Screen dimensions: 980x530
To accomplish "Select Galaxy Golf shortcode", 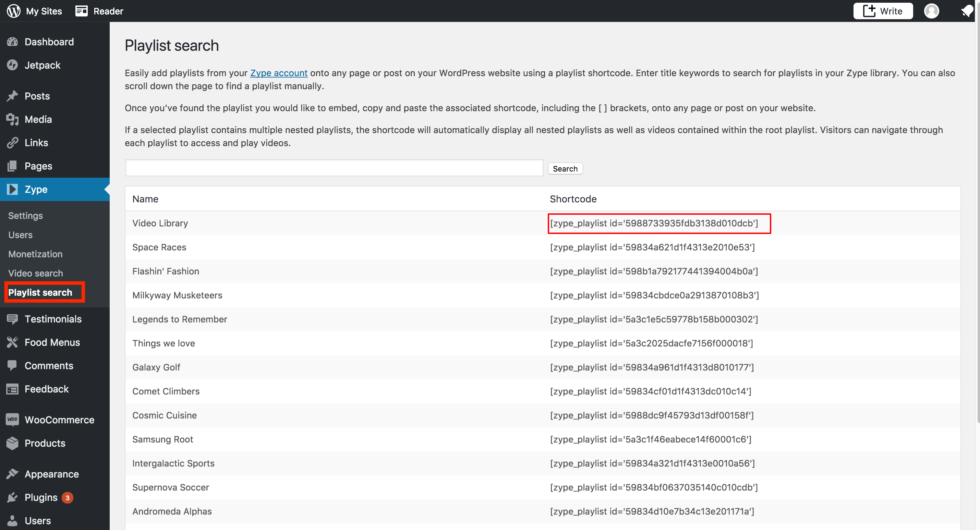I will pyautogui.click(x=652, y=367).
